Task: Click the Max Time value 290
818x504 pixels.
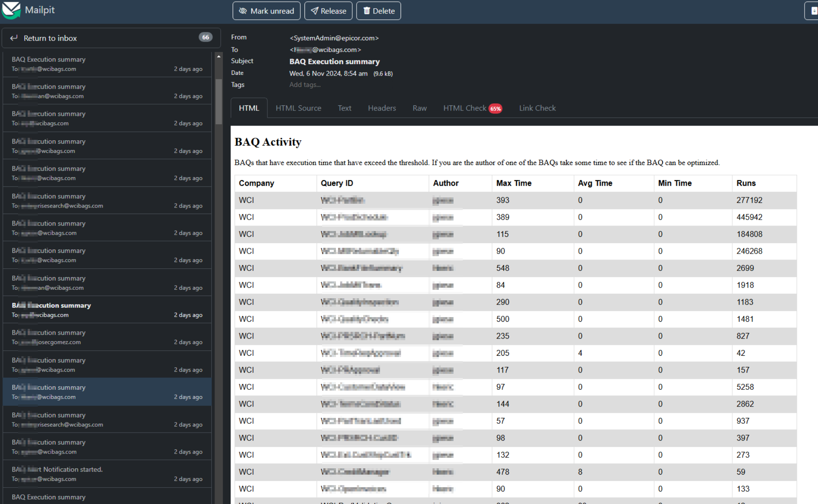Action: pos(503,302)
